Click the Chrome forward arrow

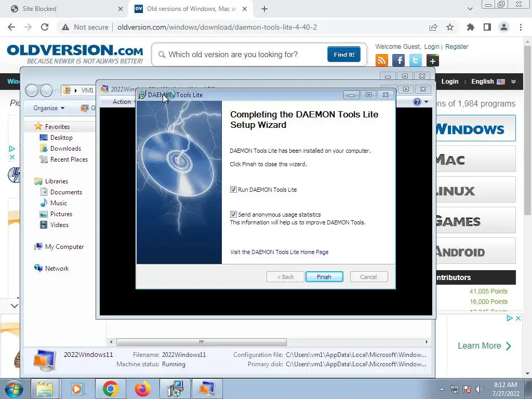[28, 27]
